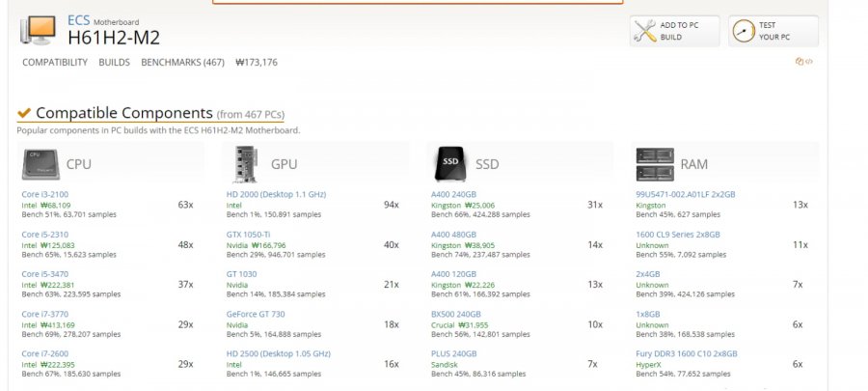This screenshot has height=391, width=868.
Task: Click the SSD column heading
Action: [487, 164]
